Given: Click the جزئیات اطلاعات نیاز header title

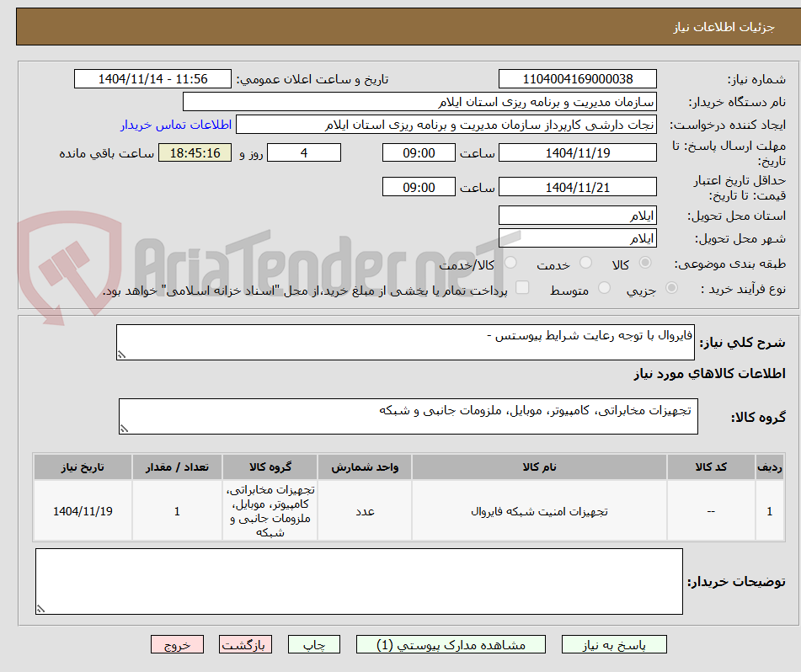Looking at the screenshot, I should pyautogui.click(x=724, y=27).
